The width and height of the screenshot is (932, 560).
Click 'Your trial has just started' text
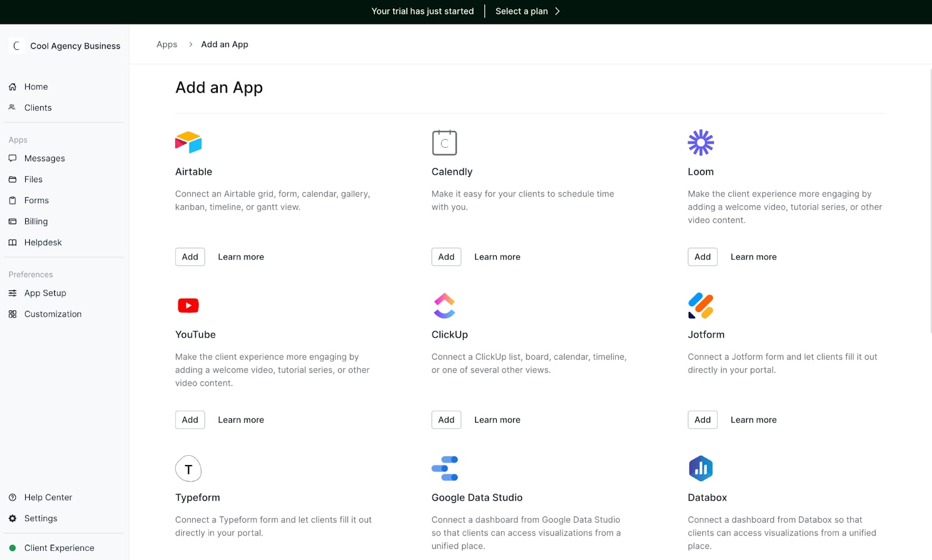pos(423,11)
